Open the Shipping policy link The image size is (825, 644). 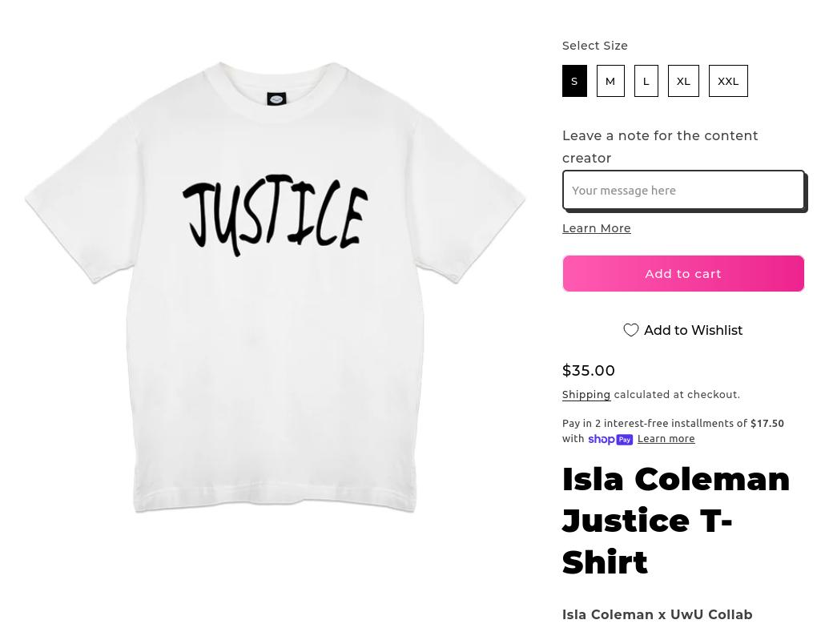[x=586, y=395]
